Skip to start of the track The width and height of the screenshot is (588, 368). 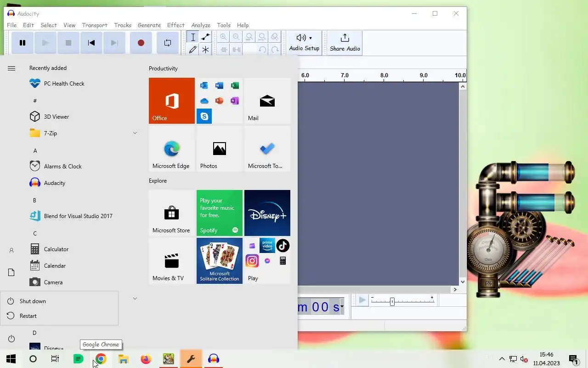(x=91, y=43)
